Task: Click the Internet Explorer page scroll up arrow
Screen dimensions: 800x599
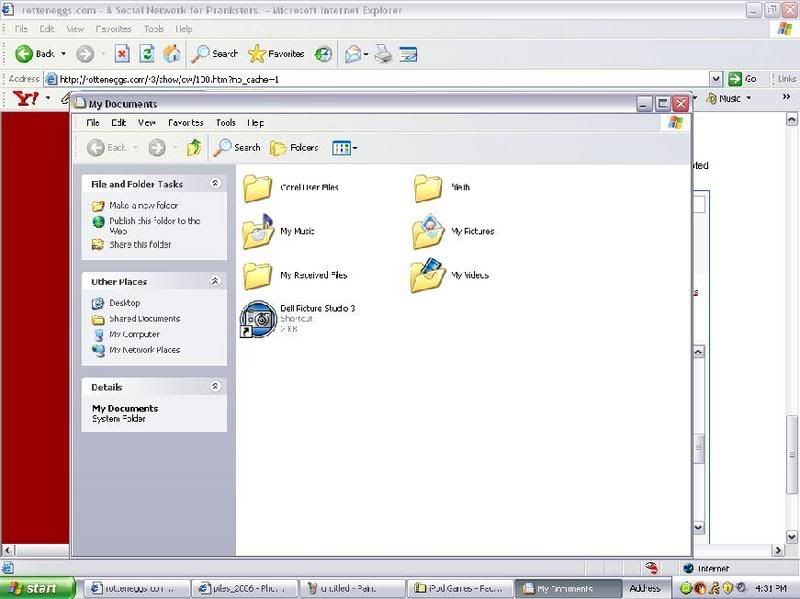Action: 791,119
